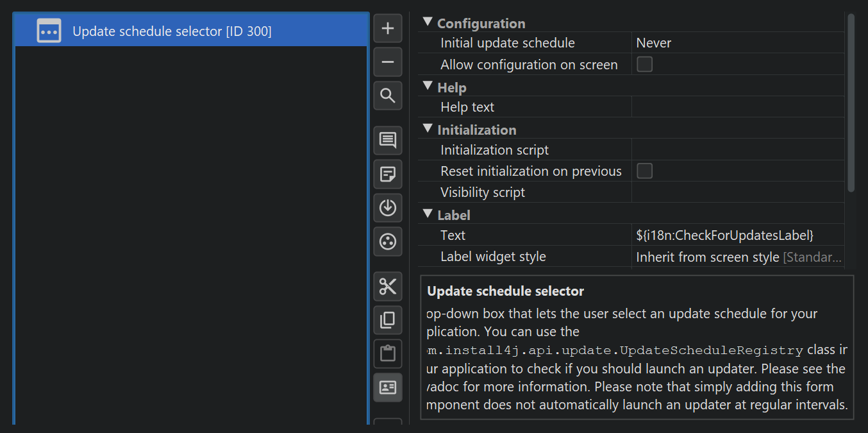Open the Initial update schedule value set to Never
868x433 pixels.
point(737,43)
